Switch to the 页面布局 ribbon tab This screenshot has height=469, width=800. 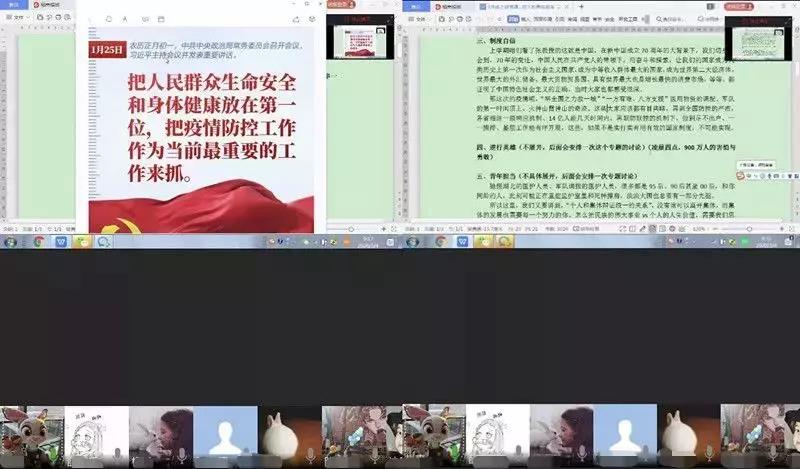tap(542, 19)
